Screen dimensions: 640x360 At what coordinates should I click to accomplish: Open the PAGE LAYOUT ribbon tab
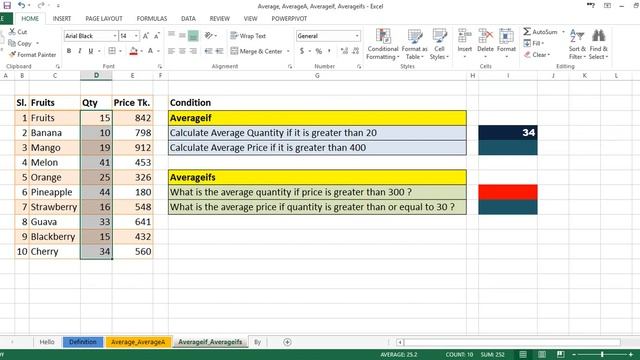coord(104,18)
